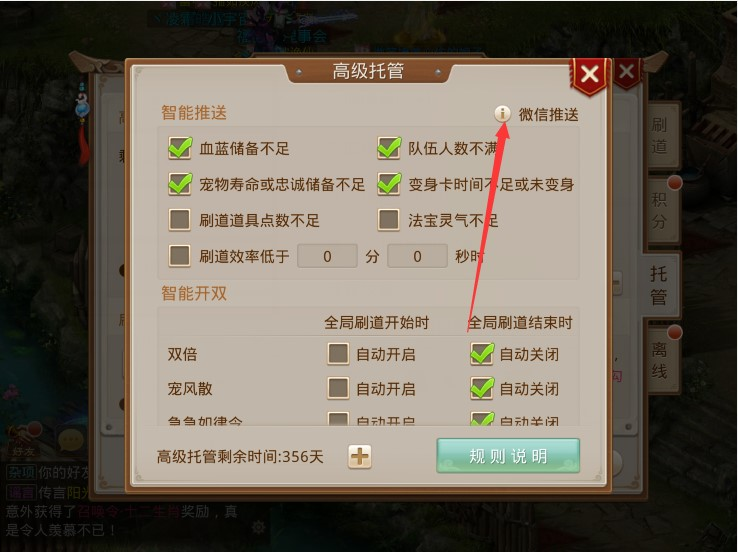The height and width of the screenshot is (552, 738).
Task: Uncheck 宠风散 自动关闭 checkbox
Action: pos(481,389)
